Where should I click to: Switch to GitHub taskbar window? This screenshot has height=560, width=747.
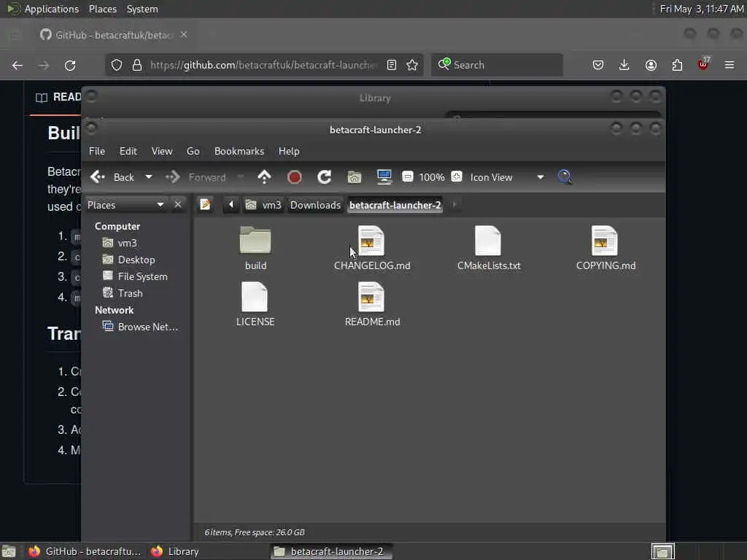point(85,551)
